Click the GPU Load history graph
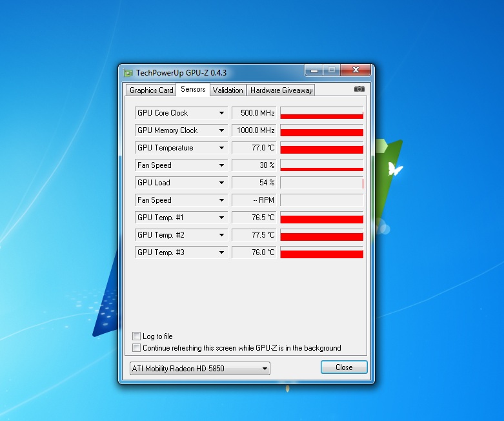 322,182
